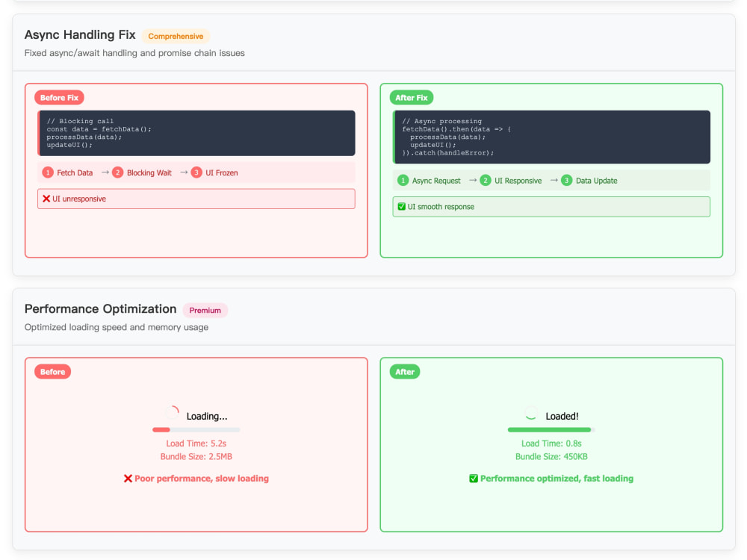Click the green loaded progress bar
The width and height of the screenshot is (747, 560).
552,430
